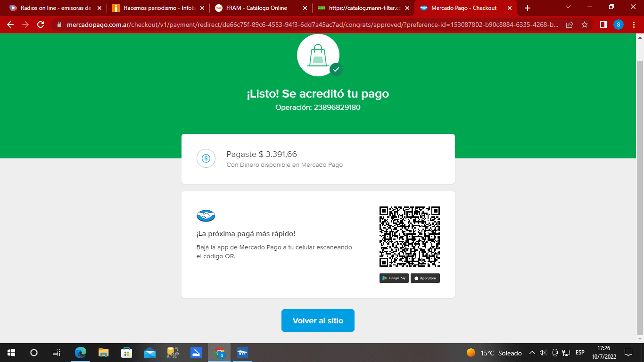644x362 pixels.
Task: Click the heading "¡Listo! Se acreditó tu pago"
Action: pyautogui.click(x=318, y=94)
